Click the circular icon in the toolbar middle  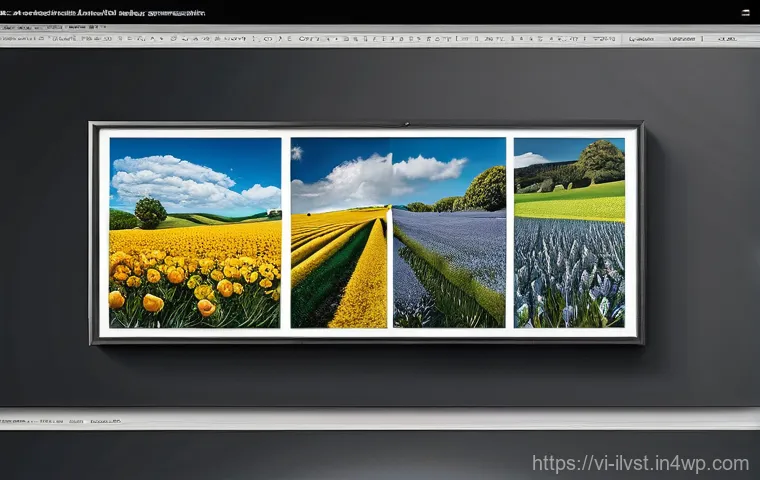(x=268, y=39)
